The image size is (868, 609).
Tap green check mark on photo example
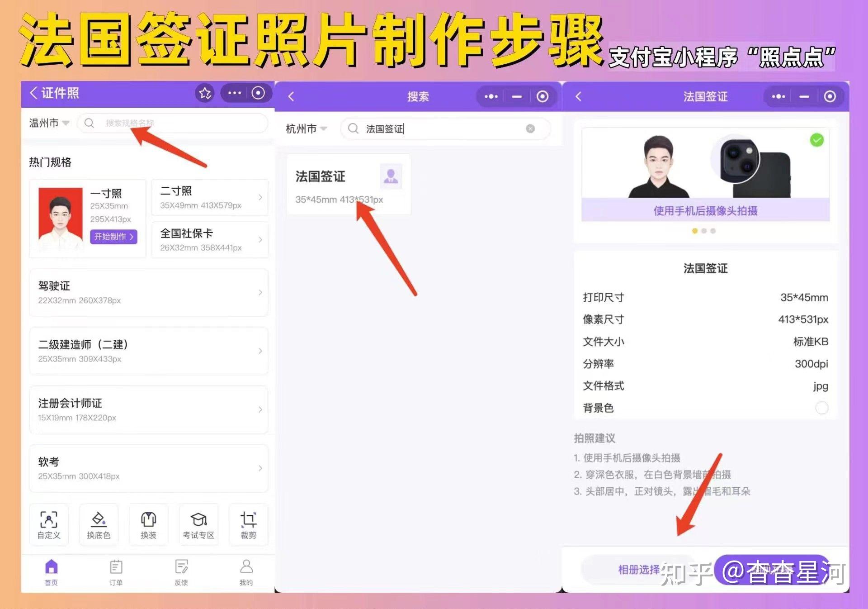tap(816, 140)
